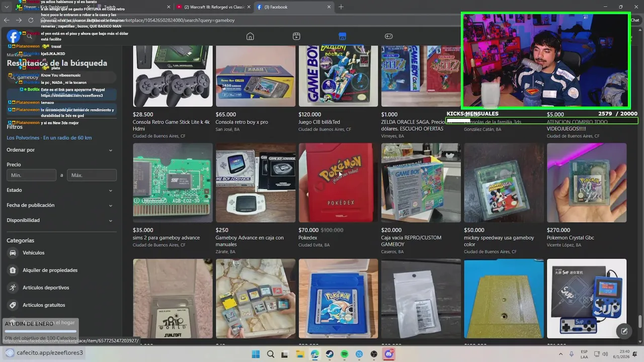644x362 pixels.
Task: Open Trip World cartridge listing photo
Action: (x=173, y=299)
